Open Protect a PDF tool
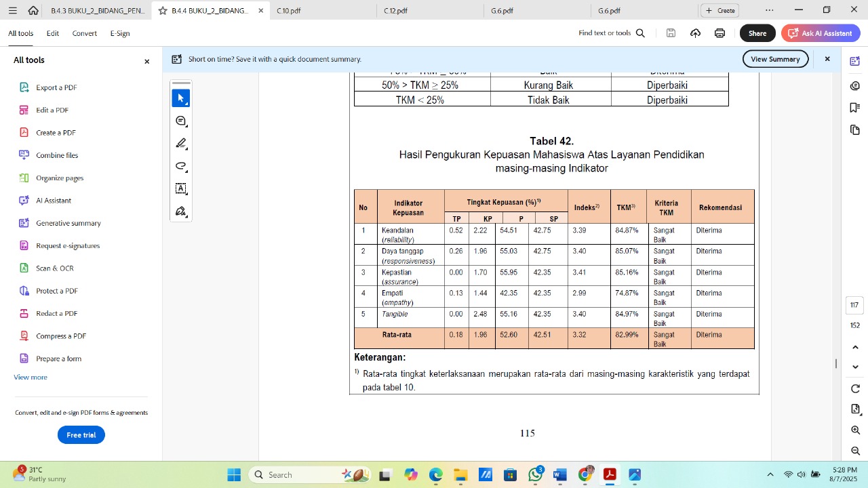Image resolution: width=868 pixels, height=488 pixels. tap(57, 291)
